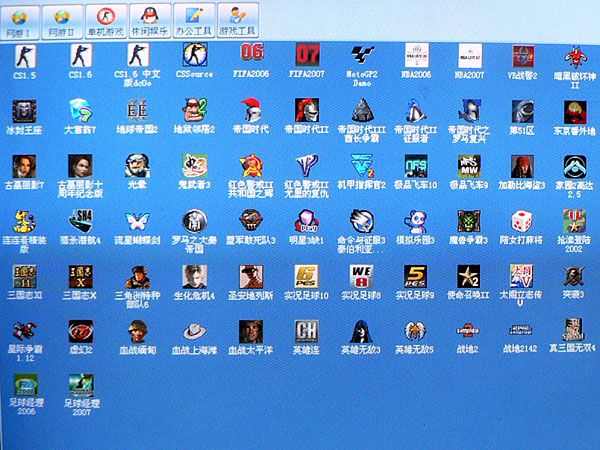600x450 pixels.
Task: Go to the 办公工具 tab
Action: [x=194, y=19]
